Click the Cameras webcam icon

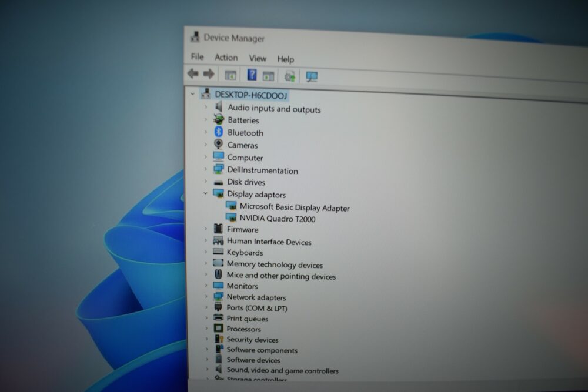point(218,144)
